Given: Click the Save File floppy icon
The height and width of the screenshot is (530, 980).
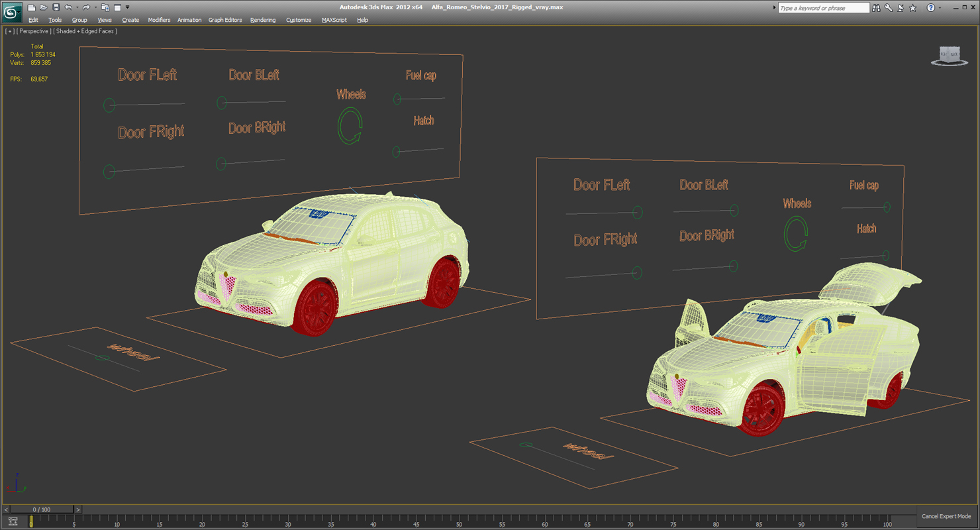Looking at the screenshot, I should [x=56, y=7].
